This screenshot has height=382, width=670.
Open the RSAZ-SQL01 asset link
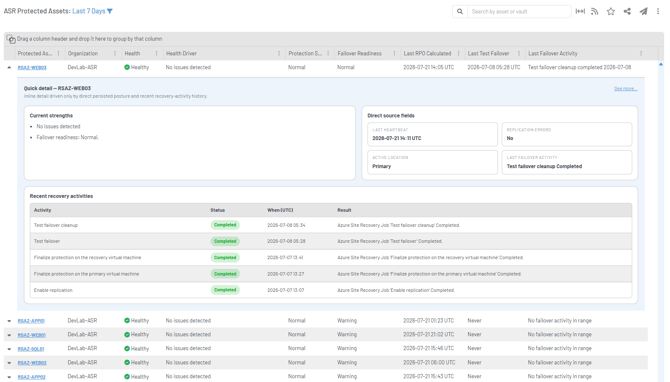(31, 349)
